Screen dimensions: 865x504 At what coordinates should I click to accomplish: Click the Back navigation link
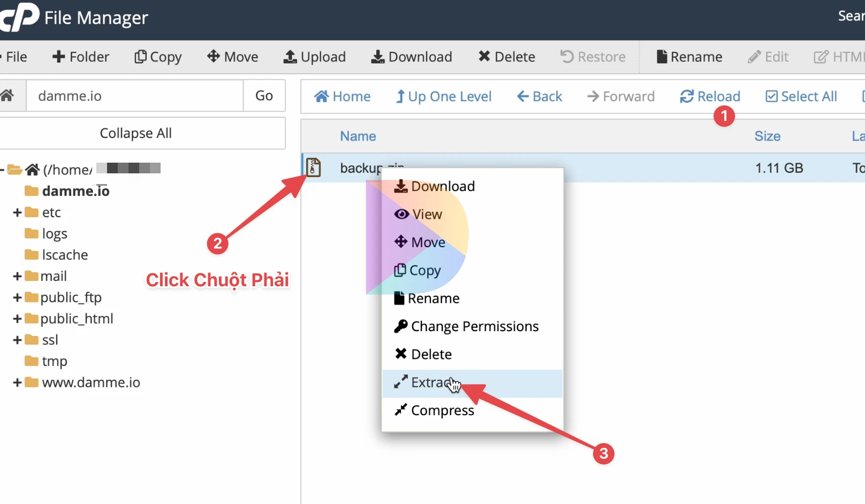540,96
